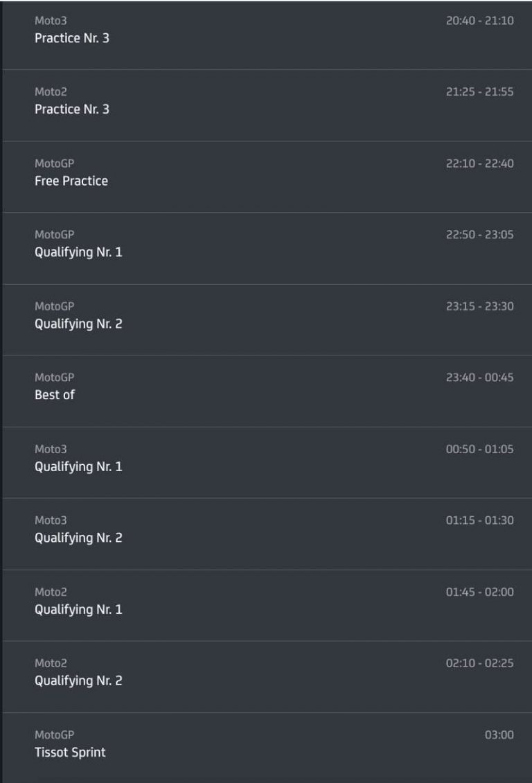Select the MotoGP Best of program
The width and height of the screenshot is (532, 783).
coord(267,391)
